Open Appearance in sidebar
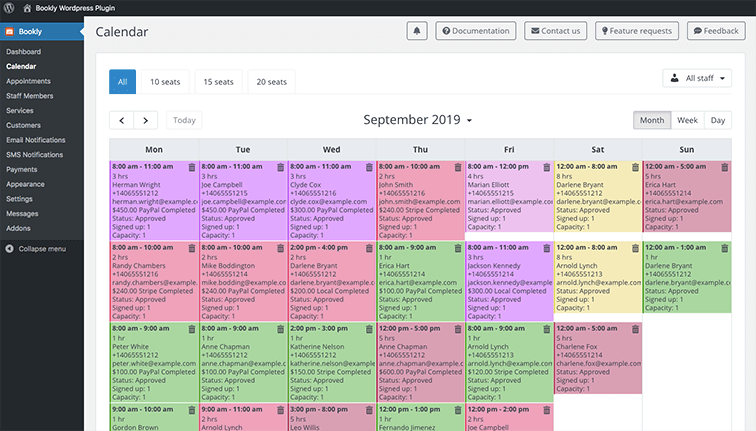The width and height of the screenshot is (756, 431). coord(25,184)
